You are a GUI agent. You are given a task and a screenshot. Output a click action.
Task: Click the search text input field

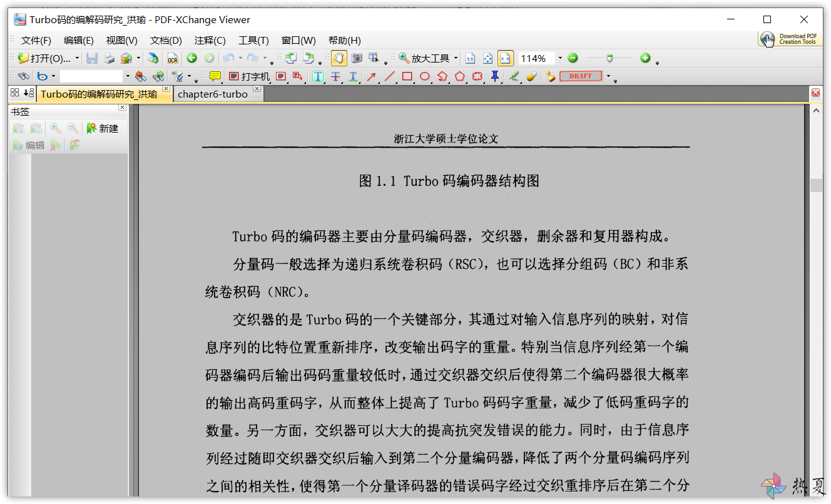click(91, 76)
